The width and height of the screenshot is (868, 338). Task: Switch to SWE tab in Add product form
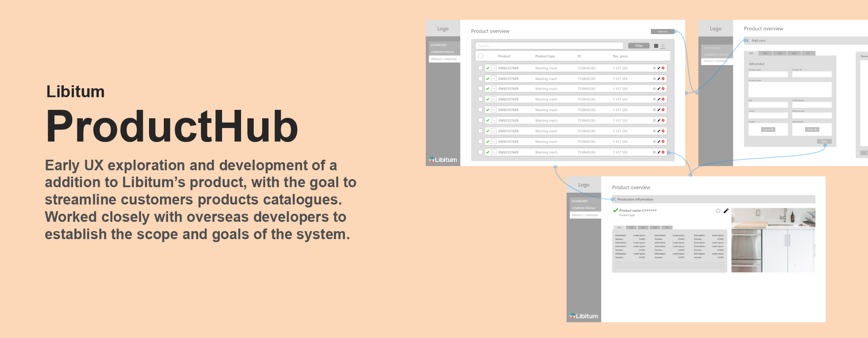tap(751, 53)
